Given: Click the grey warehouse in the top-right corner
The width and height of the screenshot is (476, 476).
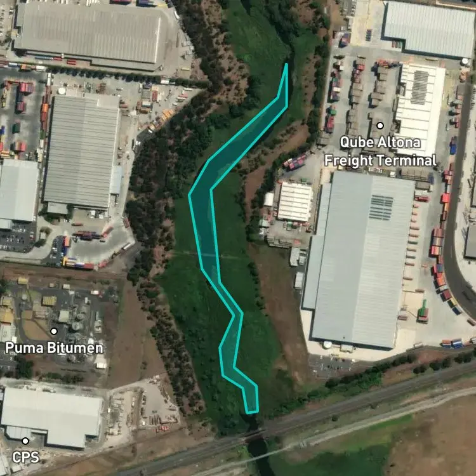Looking at the screenshot, I should 429,29.
